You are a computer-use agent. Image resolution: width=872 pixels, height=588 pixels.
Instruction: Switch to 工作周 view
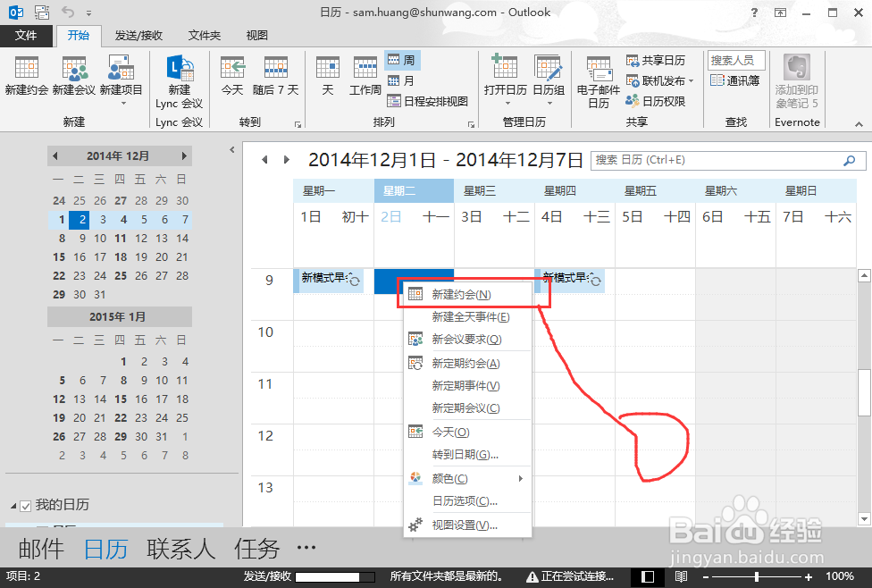click(x=365, y=76)
